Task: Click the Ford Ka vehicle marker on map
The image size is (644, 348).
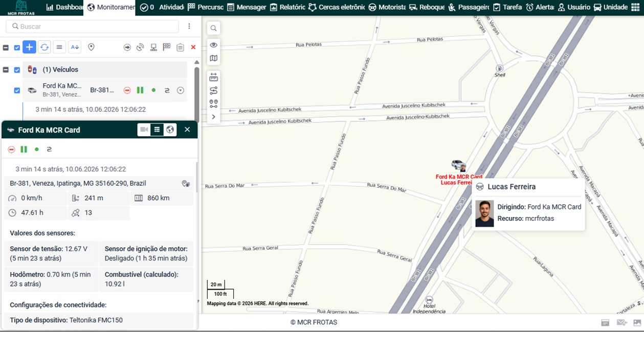Action: coord(458,165)
